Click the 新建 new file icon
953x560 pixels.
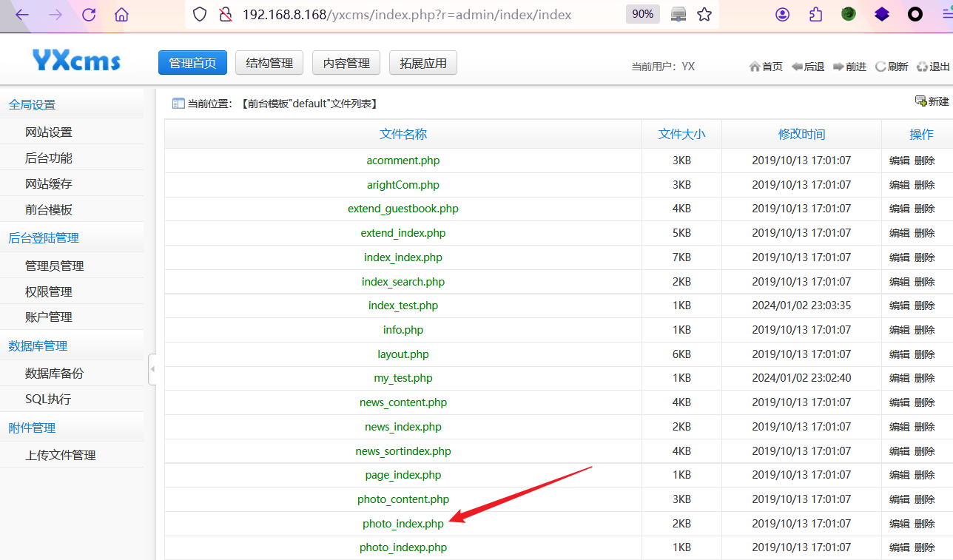pos(921,101)
